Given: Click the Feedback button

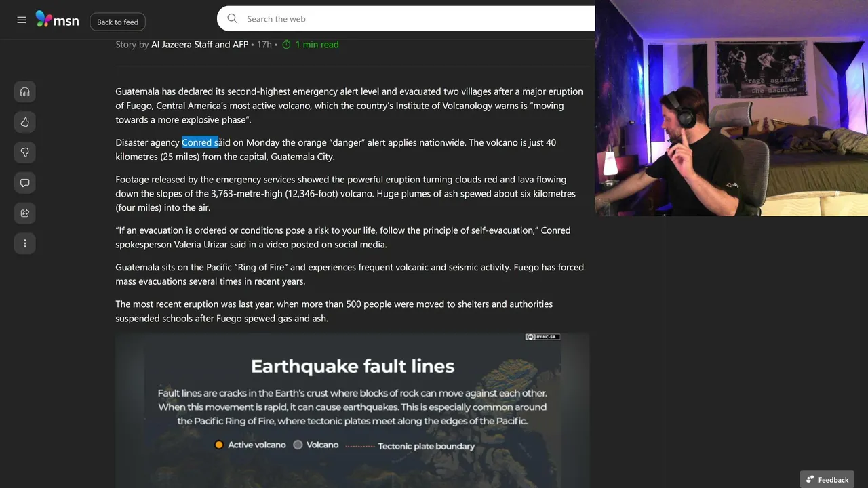Looking at the screenshot, I should point(827,479).
